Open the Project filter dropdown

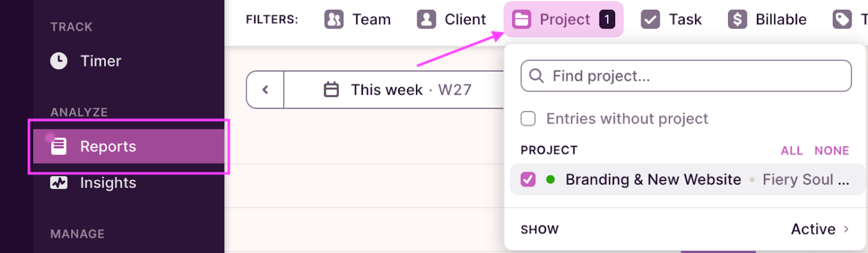(x=563, y=19)
